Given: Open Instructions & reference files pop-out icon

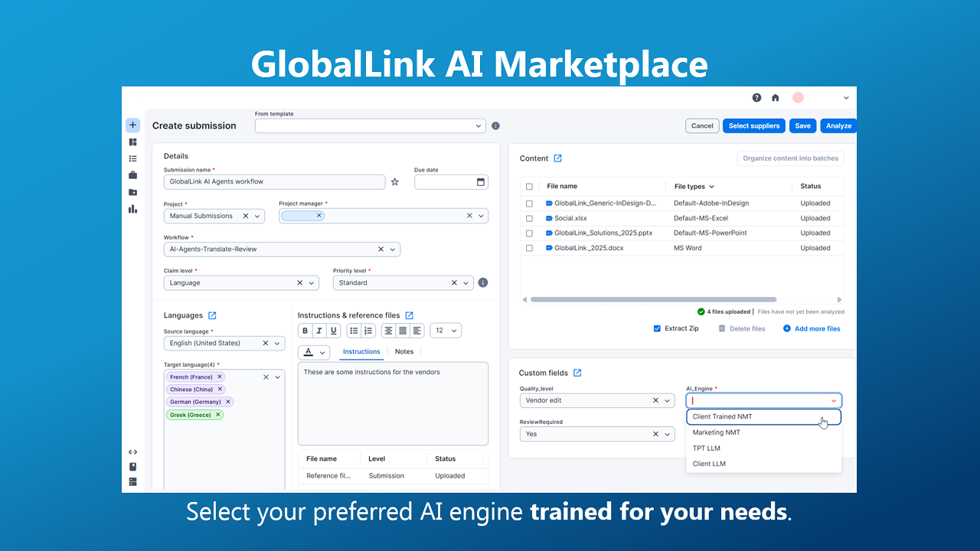Looking at the screenshot, I should pos(409,315).
